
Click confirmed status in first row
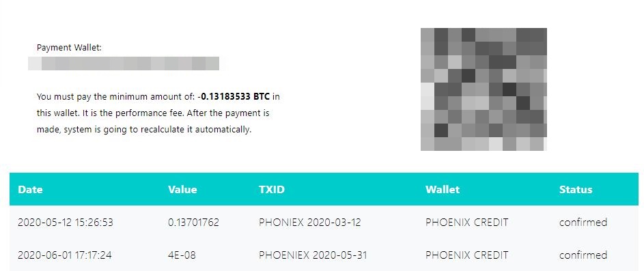click(583, 223)
